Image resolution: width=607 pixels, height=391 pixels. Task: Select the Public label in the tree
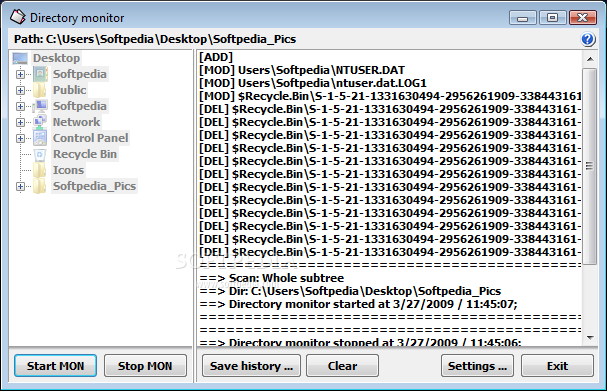tap(70, 90)
